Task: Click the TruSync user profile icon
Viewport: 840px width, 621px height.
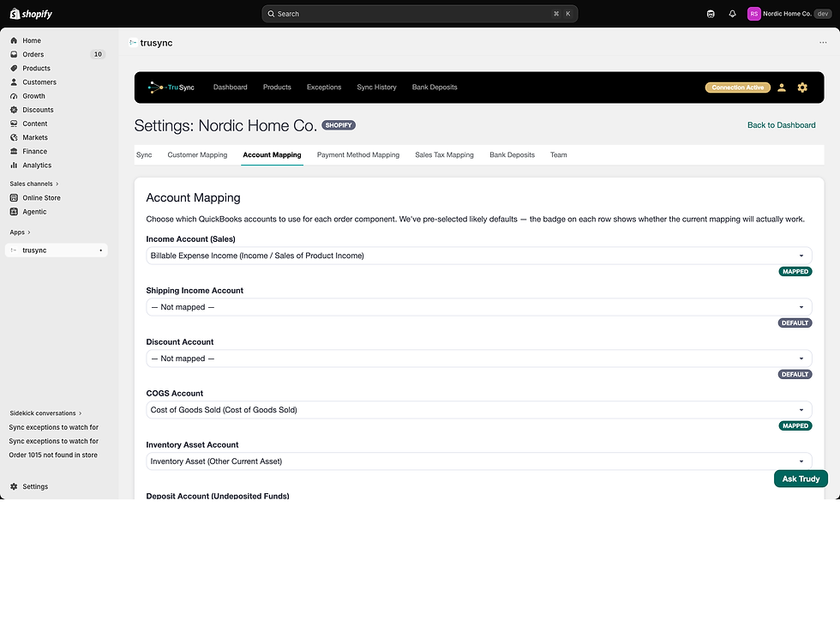Action: tap(782, 87)
